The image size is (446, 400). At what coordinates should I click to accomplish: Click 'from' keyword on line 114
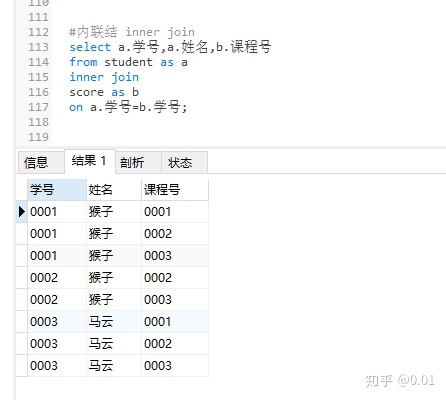click(x=83, y=62)
